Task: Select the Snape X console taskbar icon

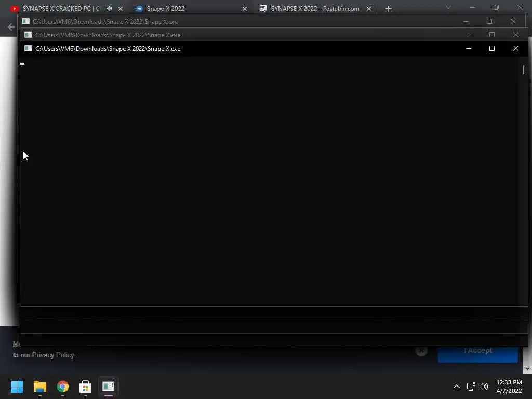Action: click(108, 387)
